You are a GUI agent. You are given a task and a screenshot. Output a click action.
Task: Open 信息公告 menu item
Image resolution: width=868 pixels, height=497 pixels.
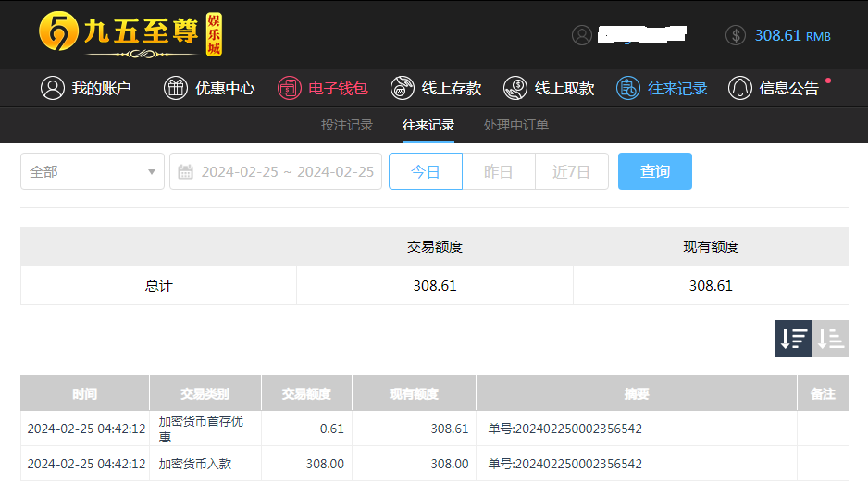(x=774, y=88)
